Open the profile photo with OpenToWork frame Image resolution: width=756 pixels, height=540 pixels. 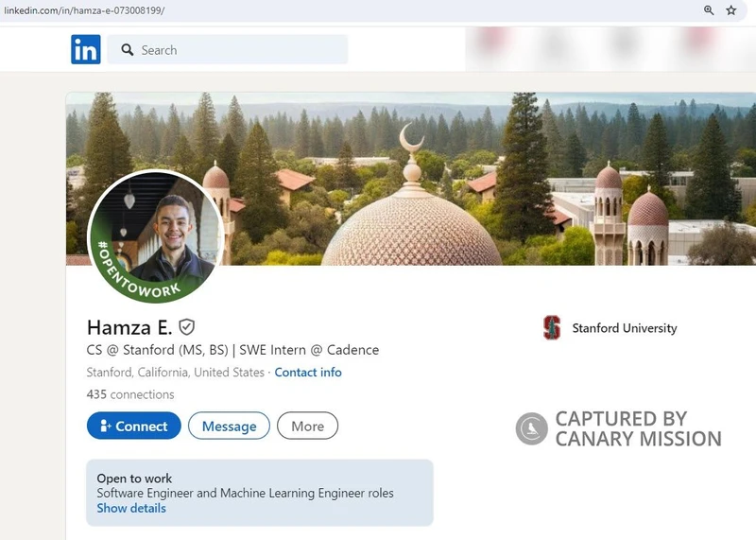[x=155, y=236]
